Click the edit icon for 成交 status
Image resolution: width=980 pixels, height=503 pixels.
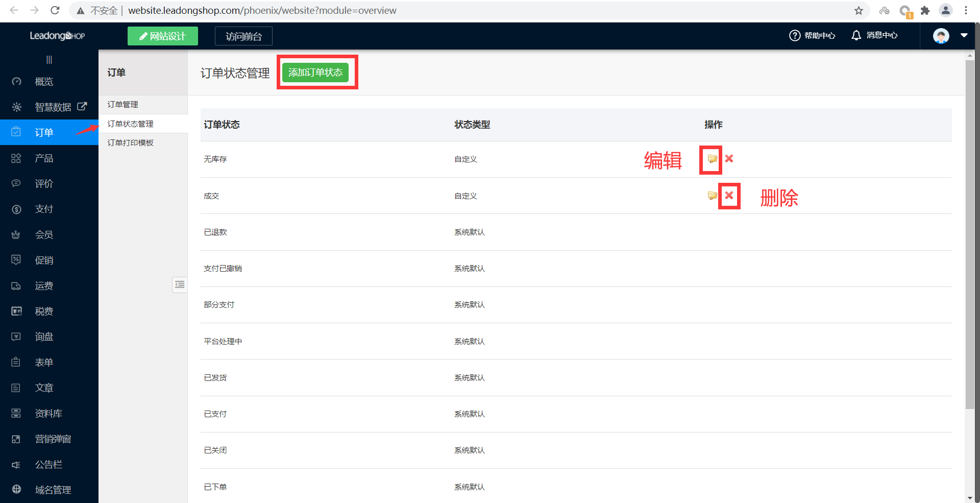click(712, 196)
